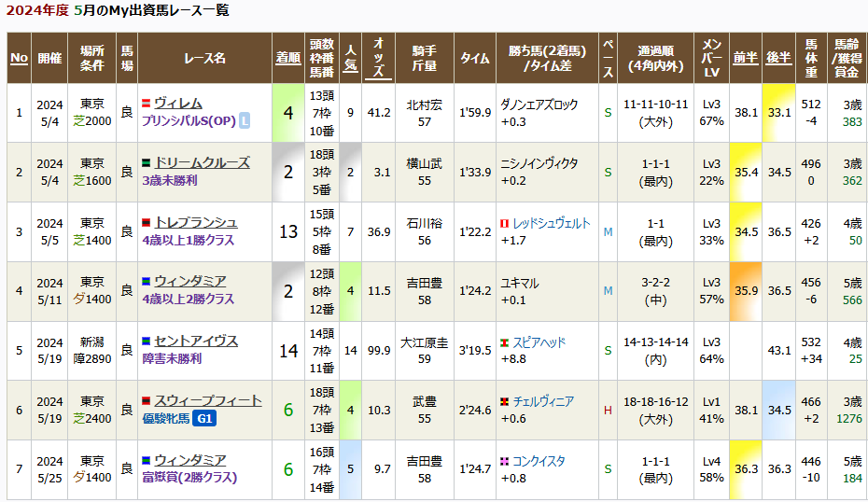868x502 pixels.
Task: Click the L badge next to プリンシパルS(OP)
Action: point(245,120)
